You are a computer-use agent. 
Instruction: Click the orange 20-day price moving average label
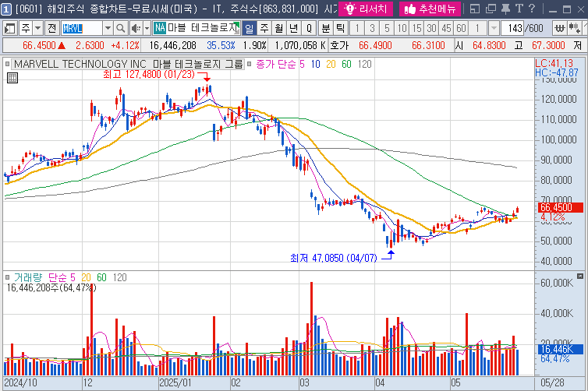click(x=331, y=64)
